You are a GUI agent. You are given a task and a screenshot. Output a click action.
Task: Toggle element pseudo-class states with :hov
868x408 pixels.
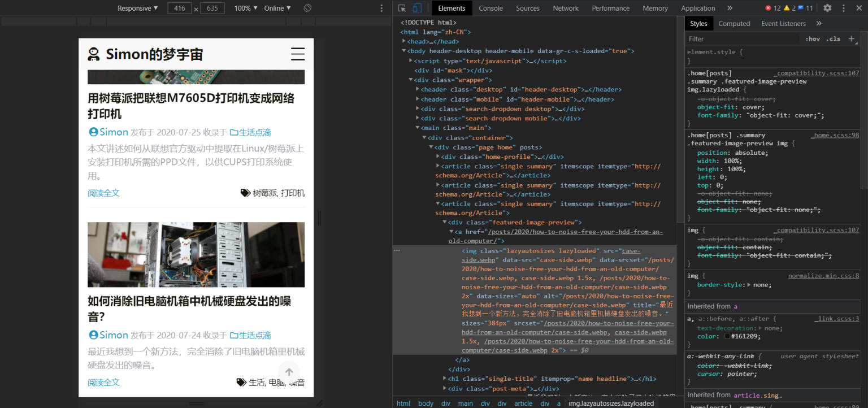pyautogui.click(x=812, y=38)
